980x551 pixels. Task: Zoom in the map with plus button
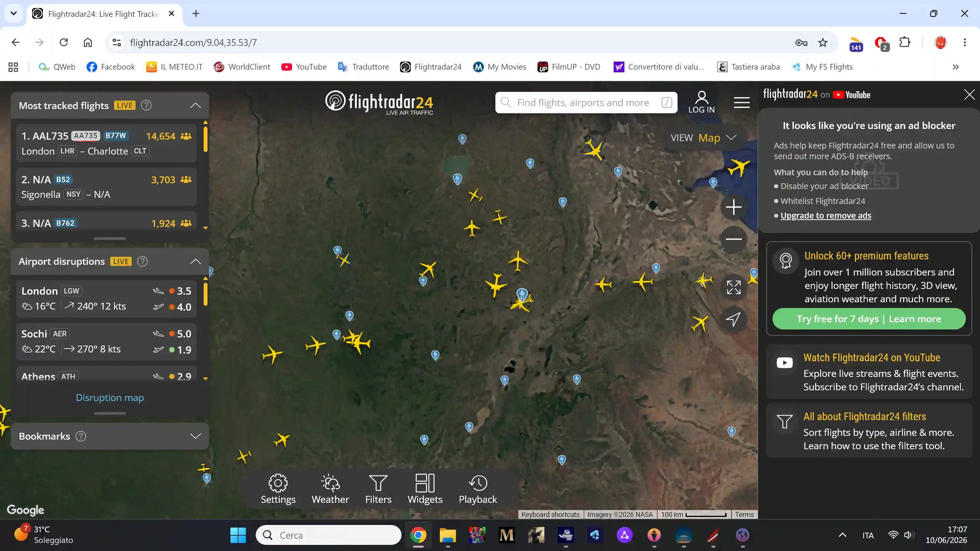pyautogui.click(x=733, y=207)
